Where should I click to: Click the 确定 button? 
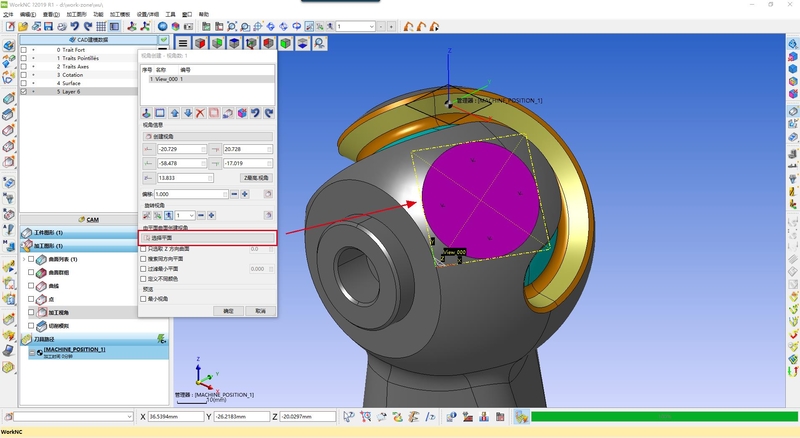pos(228,311)
